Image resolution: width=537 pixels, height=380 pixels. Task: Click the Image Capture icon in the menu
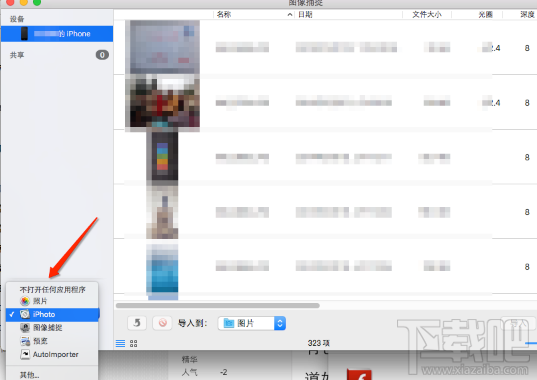click(x=25, y=328)
